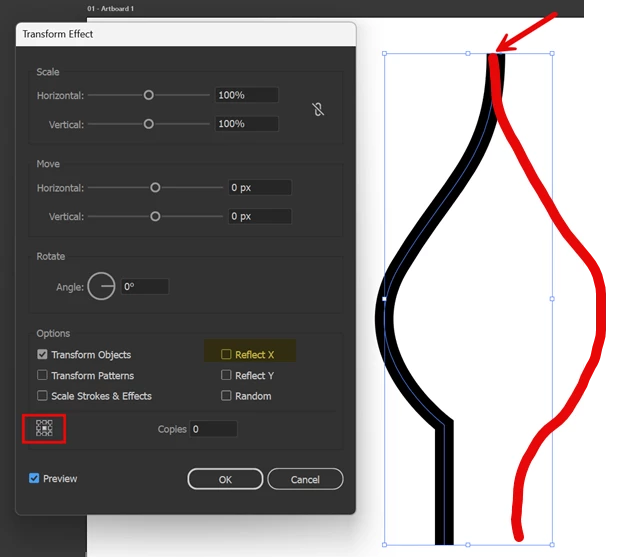Click the right-middle bounding box handle
The image size is (641, 557).
[552, 299]
